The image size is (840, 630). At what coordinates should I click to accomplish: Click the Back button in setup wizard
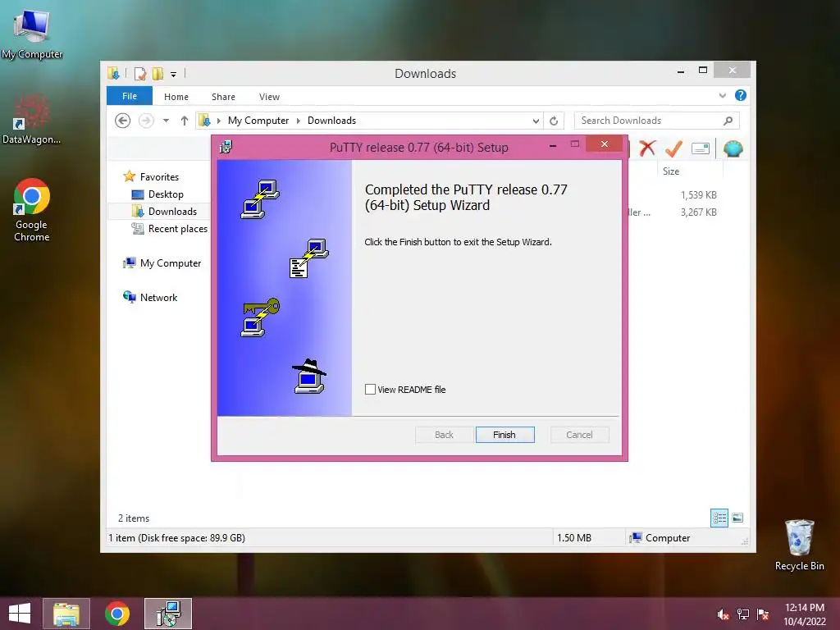444,435
